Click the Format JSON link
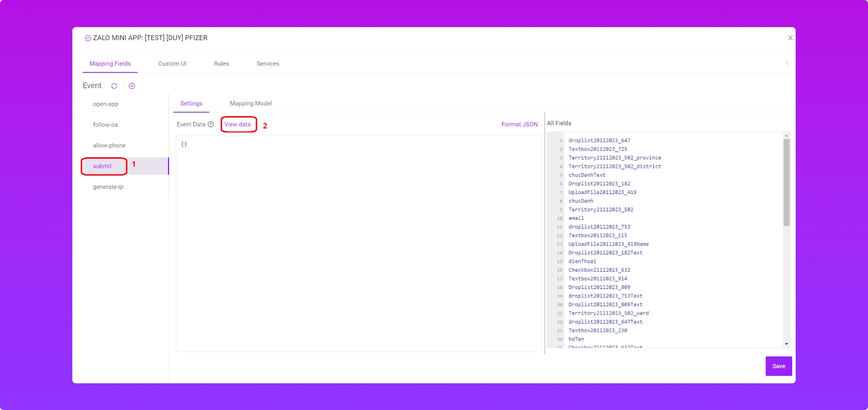 tap(519, 124)
